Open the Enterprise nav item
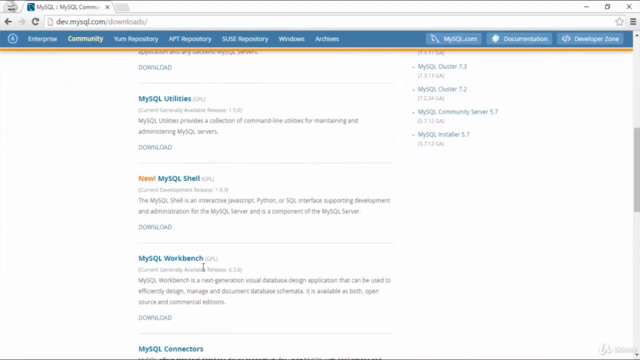Screen dimensions: 640x360 point(42,39)
